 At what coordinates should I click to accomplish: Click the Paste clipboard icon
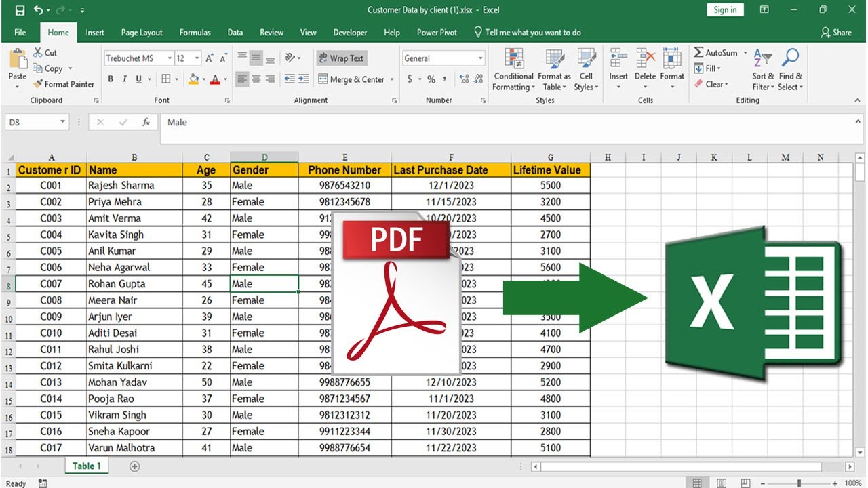pyautogui.click(x=18, y=60)
